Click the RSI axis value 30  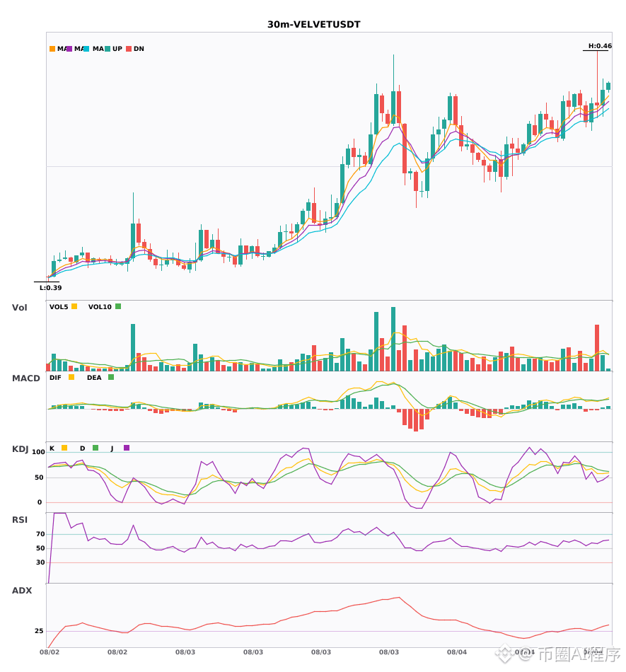[40, 562]
